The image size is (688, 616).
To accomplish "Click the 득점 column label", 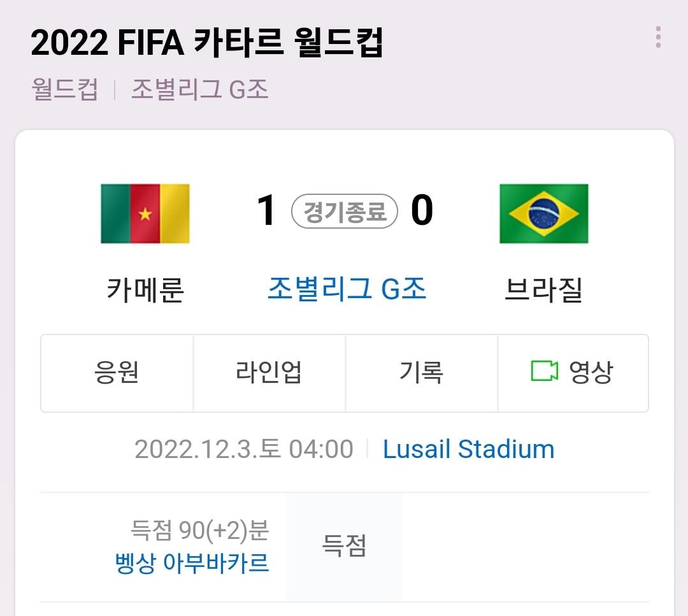I will click(344, 547).
